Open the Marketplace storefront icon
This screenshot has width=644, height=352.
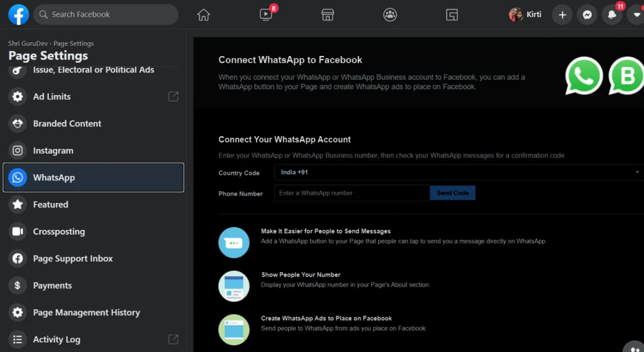pyautogui.click(x=327, y=14)
